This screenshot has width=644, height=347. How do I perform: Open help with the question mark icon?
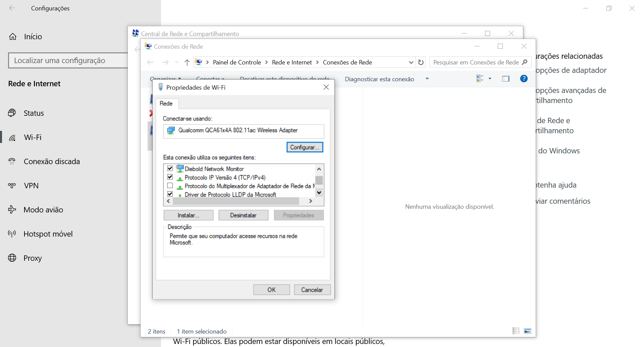click(x=524, y=79)
